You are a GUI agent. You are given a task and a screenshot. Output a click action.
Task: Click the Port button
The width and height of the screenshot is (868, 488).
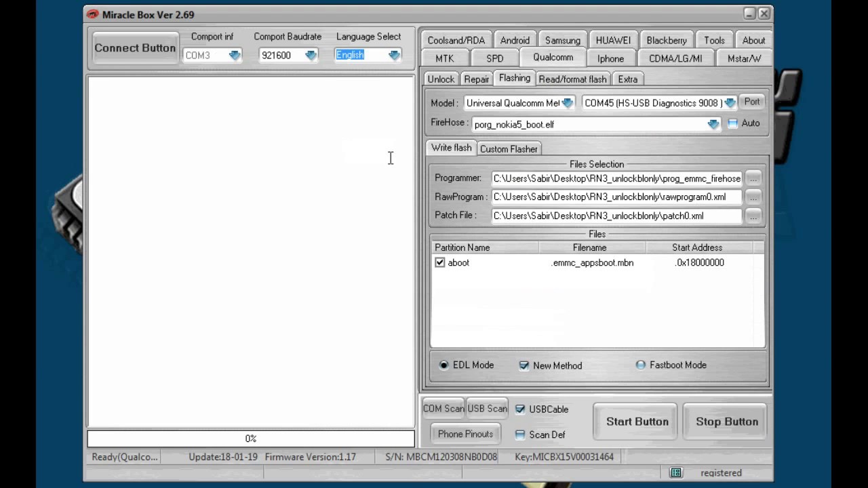tap(752, 102)
